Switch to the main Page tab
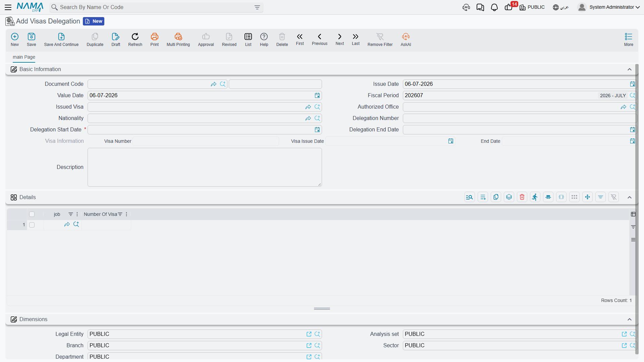This screenshot has height=362, width=644. tap(24, 57)
